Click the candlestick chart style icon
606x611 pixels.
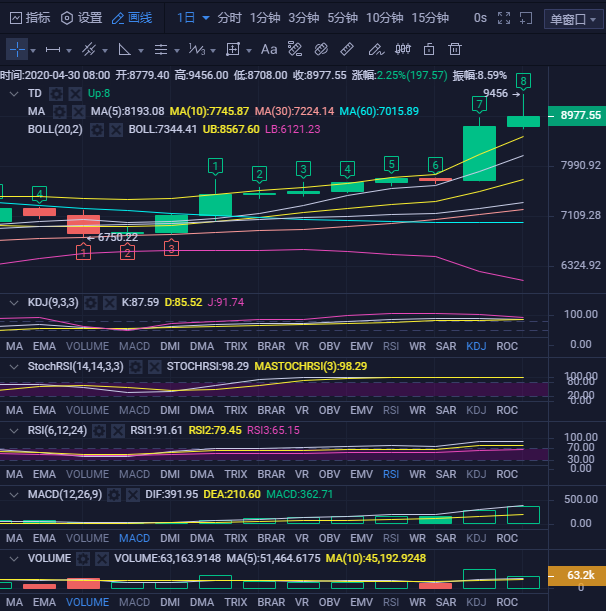pyautogui.click(x=403, y=49)
